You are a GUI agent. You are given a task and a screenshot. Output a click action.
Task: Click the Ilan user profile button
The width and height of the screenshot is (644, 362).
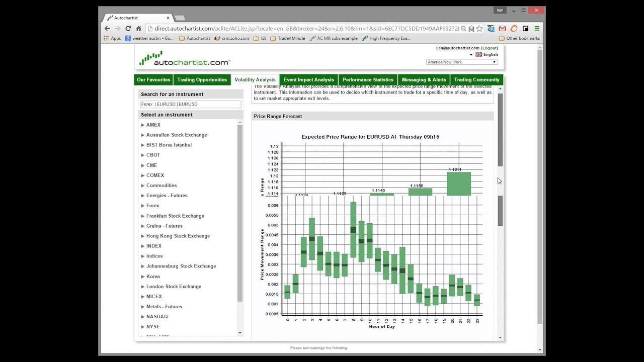(x=500, y=10)
